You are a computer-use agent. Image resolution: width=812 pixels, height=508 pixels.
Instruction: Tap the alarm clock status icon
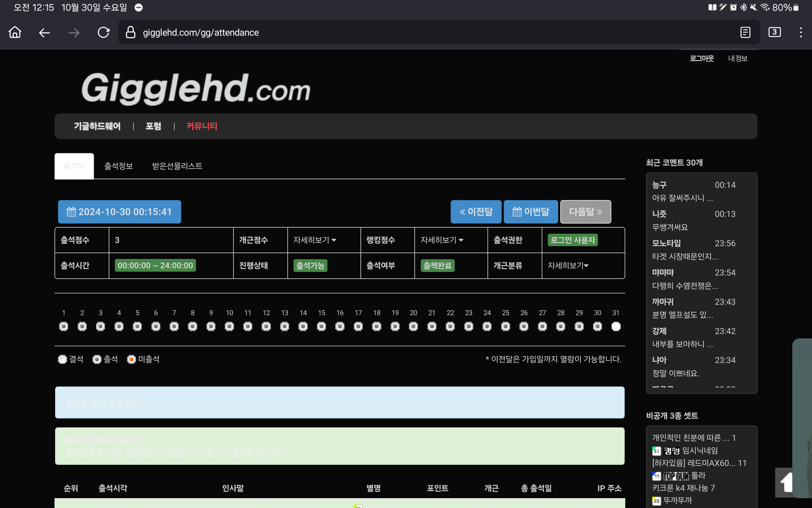[x=733, y=7]
